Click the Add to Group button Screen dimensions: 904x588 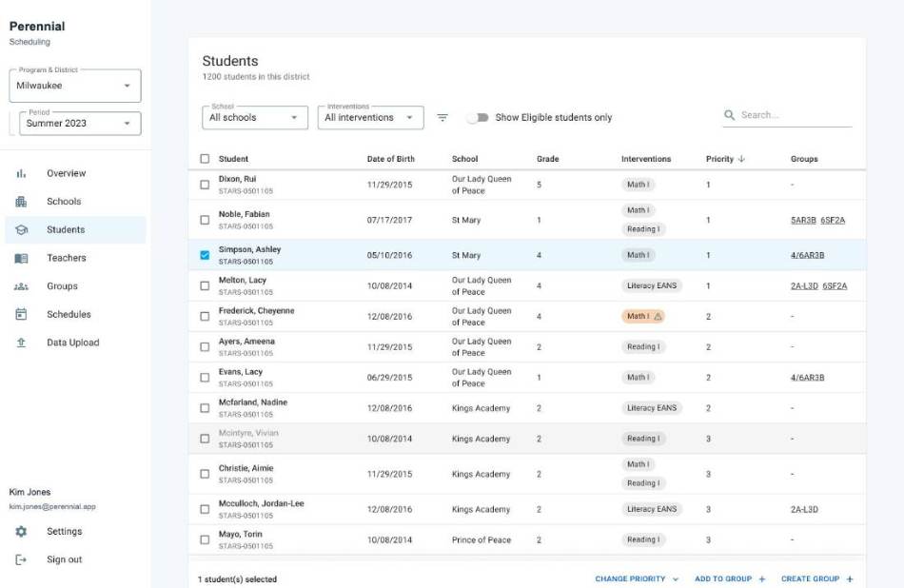pyautogui.click(x=730, y=578)
